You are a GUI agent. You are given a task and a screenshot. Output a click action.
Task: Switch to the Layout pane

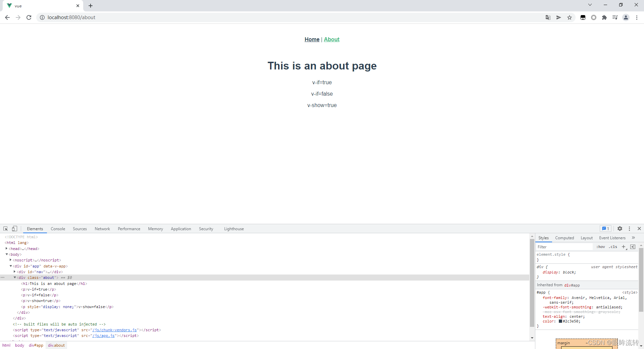587,238
